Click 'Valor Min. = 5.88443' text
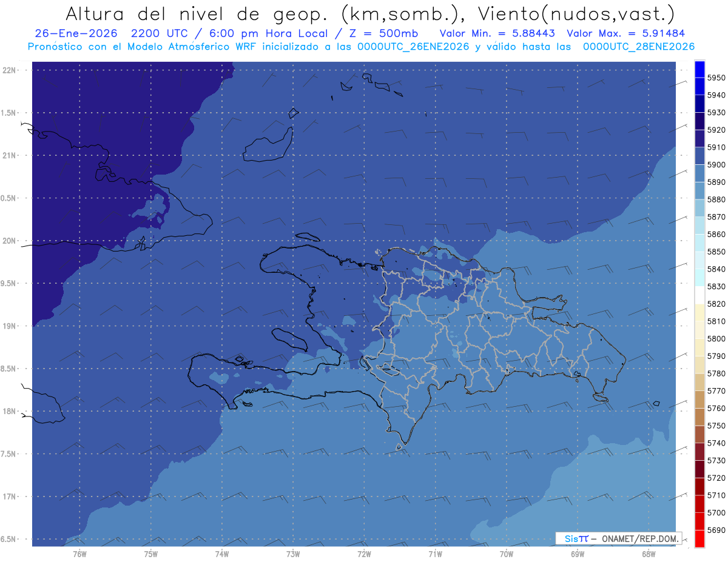 click(x=497, y=33)
